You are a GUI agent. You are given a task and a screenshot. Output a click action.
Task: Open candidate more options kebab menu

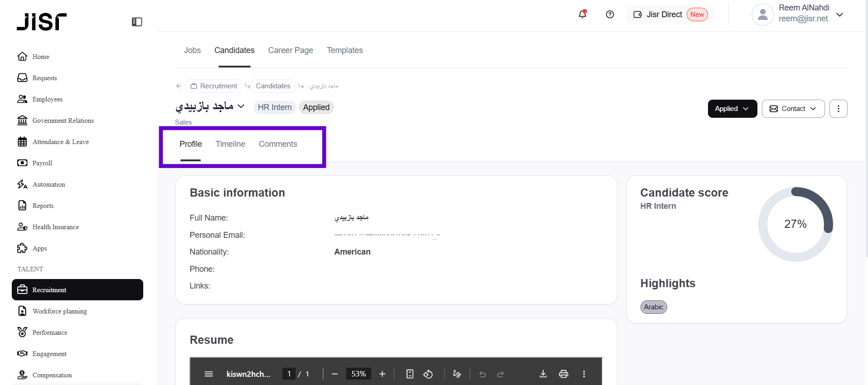(x=838, y=109)
